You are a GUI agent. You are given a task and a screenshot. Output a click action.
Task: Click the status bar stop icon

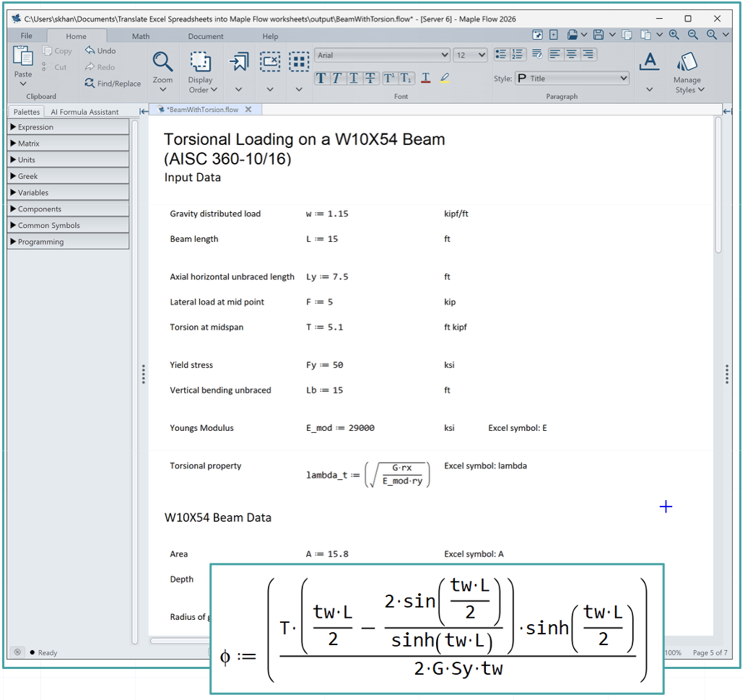pos(17,652)
